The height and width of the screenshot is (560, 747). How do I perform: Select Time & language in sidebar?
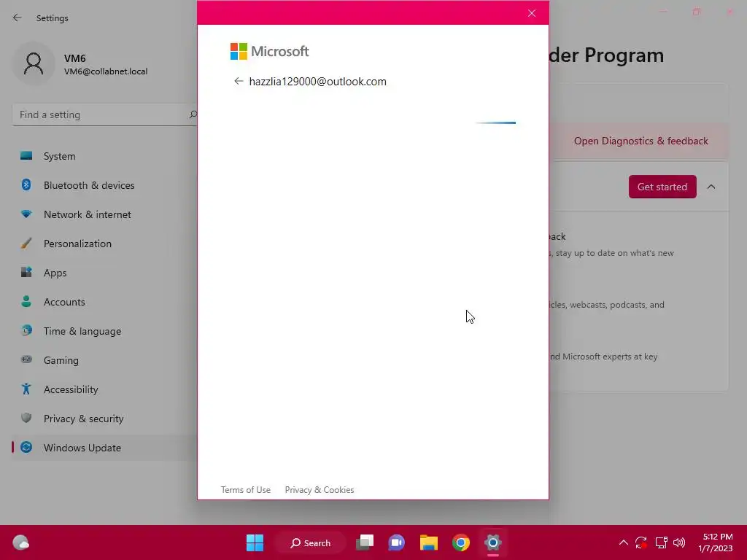[x=105, y=331]
